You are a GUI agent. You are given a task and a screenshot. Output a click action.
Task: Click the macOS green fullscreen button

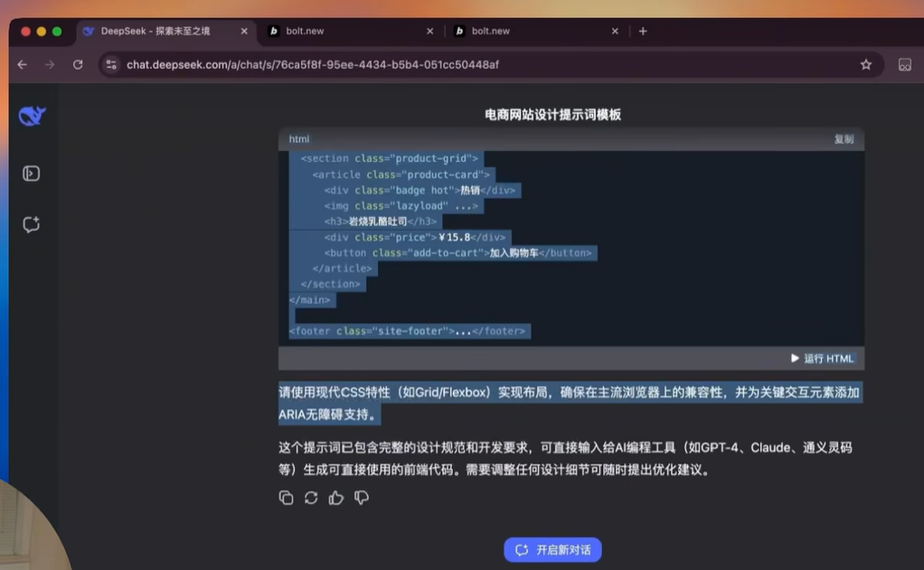57,32
